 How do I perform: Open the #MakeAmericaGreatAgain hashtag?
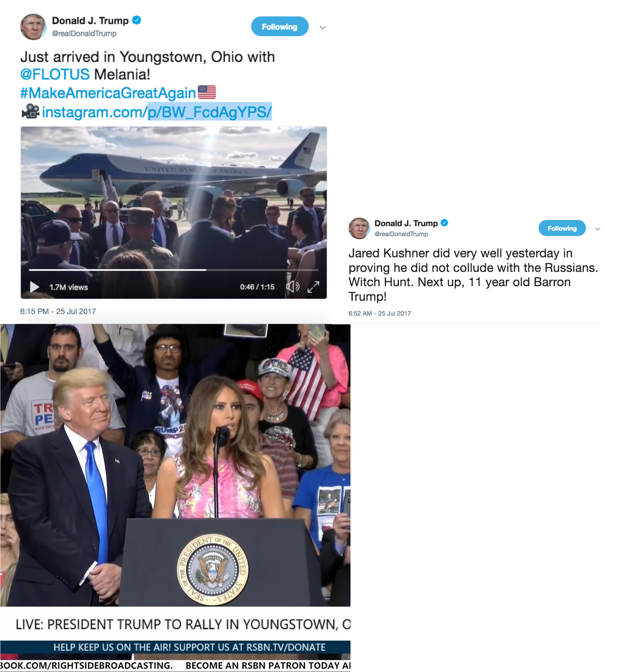tap(108, 93)
